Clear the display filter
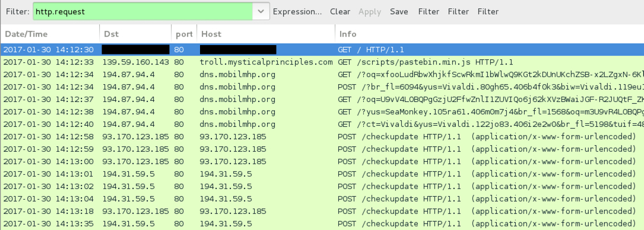Viewport: 644px width, 230px height. pos(340,11)
